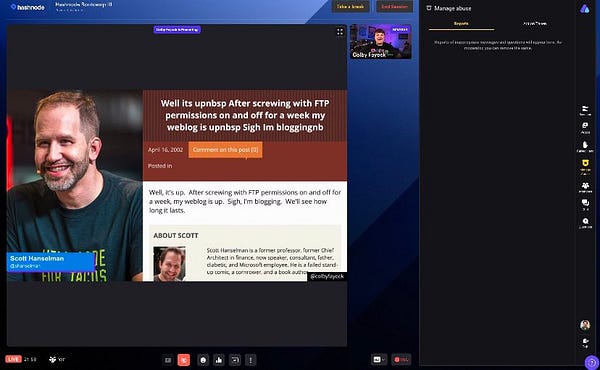The width and height of the screenshot is (600, 370).
Task: Open the more options vertical dots button
Action: [251, 360]
